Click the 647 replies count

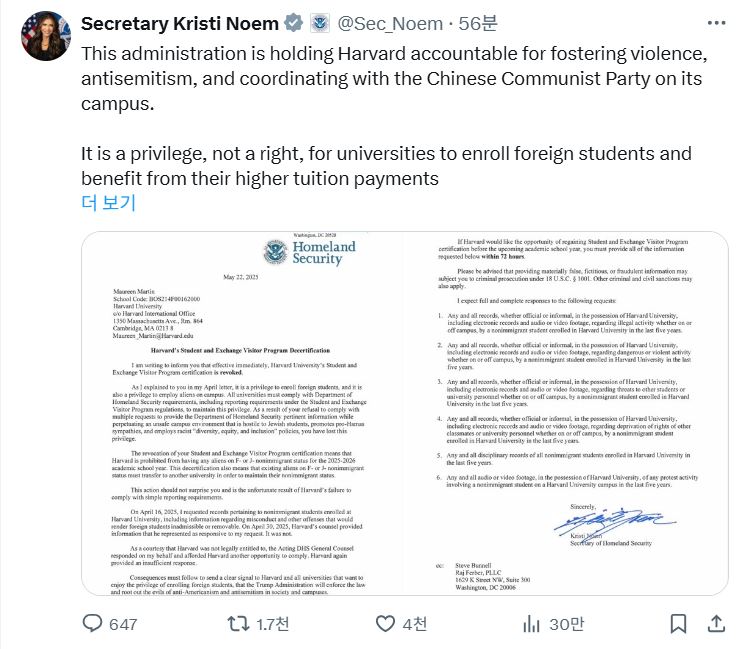coord(123,624)
